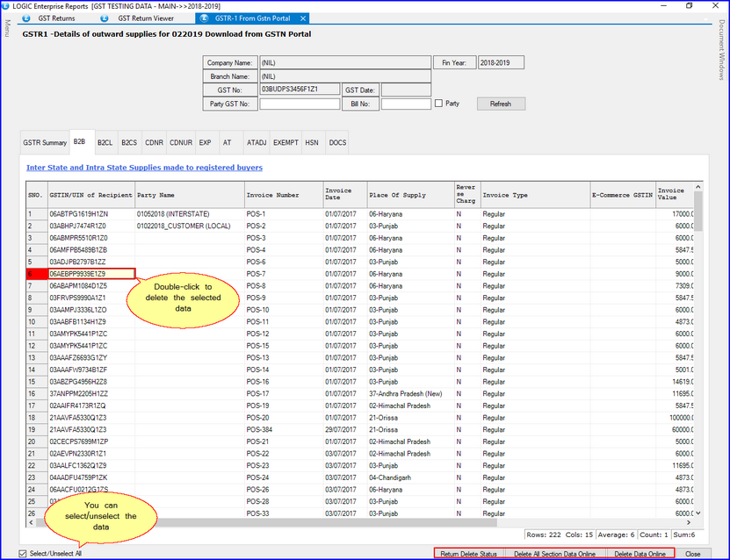
Task: Close the GSTR-1 From Gstn Portal tab
Action: click(x=303, y=18)
